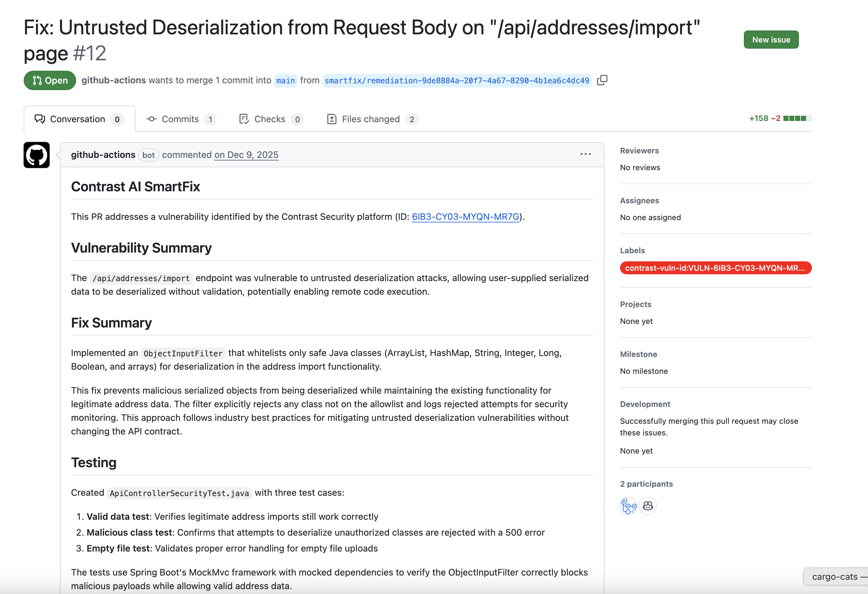Image resolution: width=868 pixels, height=594 pixels.
Task: Click the file diff icon on Files changed tab
Action: click(332, 119)
